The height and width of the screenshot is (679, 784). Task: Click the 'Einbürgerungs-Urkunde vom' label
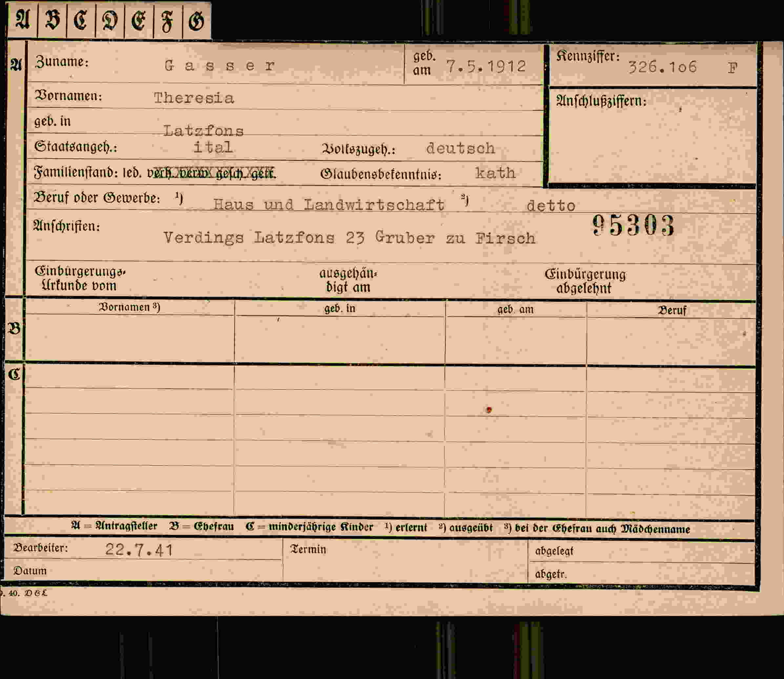[x=80, y=278]
